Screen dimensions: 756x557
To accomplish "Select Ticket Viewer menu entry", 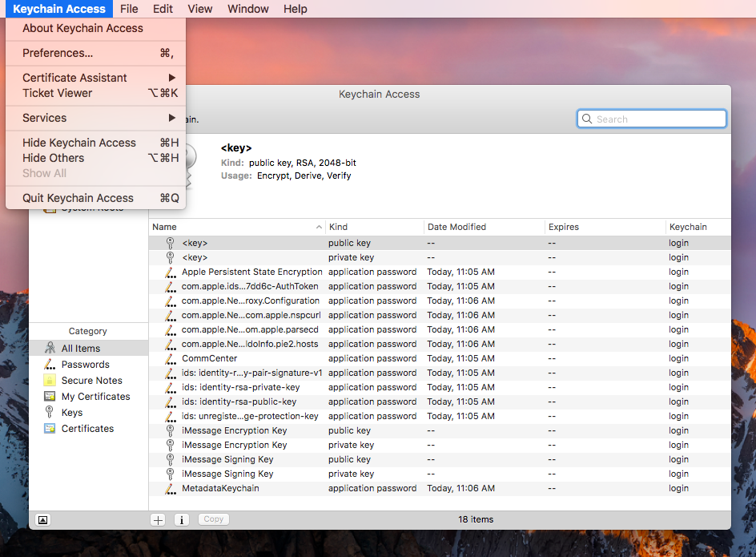I will pyautogui.click(x=96, y=93).
